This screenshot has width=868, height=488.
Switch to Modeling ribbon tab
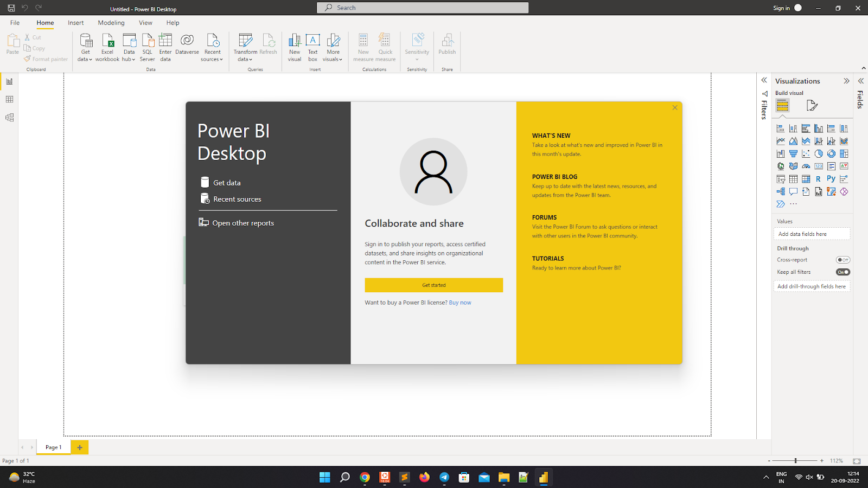click(111, 23)
